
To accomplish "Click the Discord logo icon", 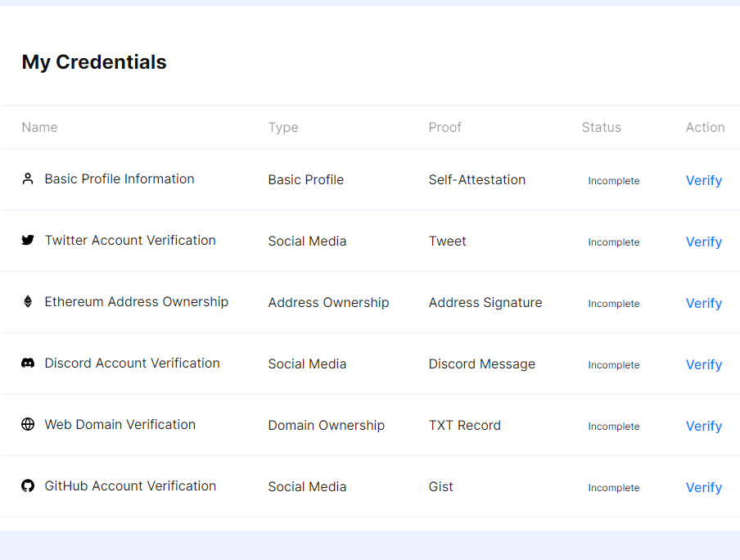I will [x=28, y=363].
